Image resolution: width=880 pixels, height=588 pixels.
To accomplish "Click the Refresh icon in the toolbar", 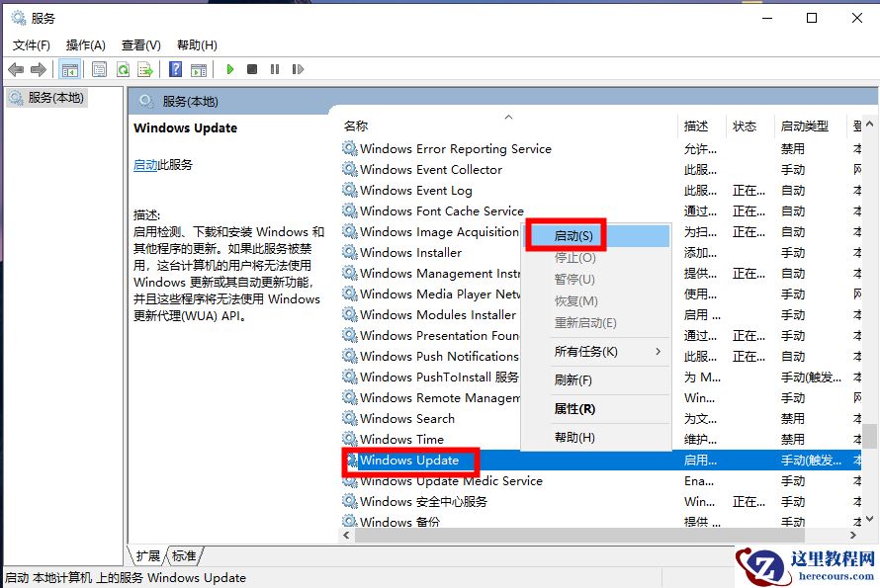I will (123, 69).
